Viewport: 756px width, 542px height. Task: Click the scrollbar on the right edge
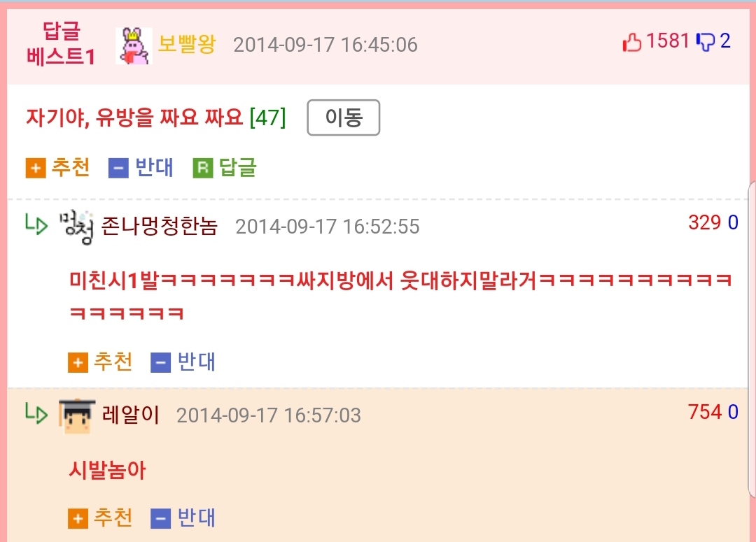[752, 340]
